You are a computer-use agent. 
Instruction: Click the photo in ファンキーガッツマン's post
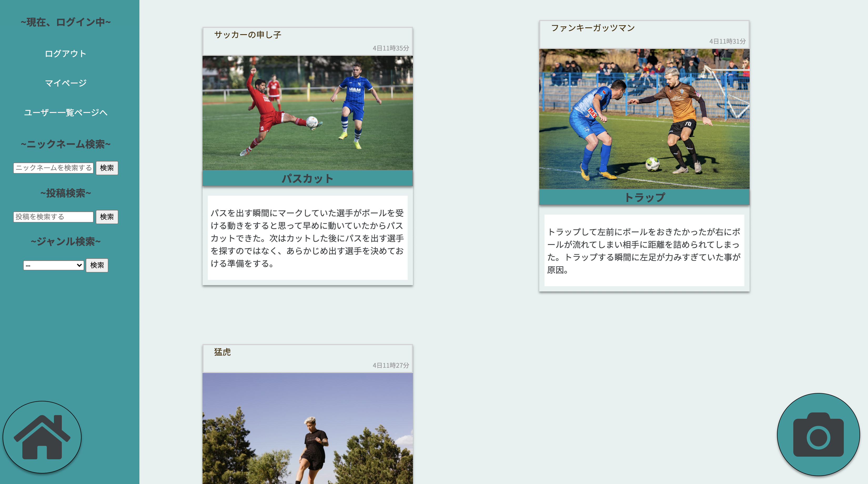tap(645, 118)
